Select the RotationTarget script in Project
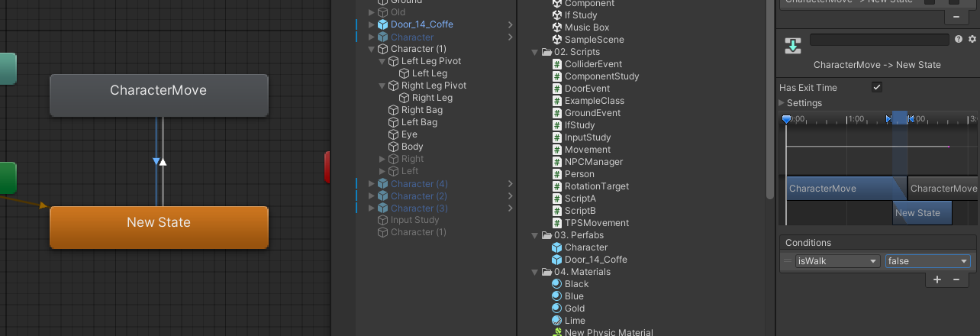 tap(597, 186)
